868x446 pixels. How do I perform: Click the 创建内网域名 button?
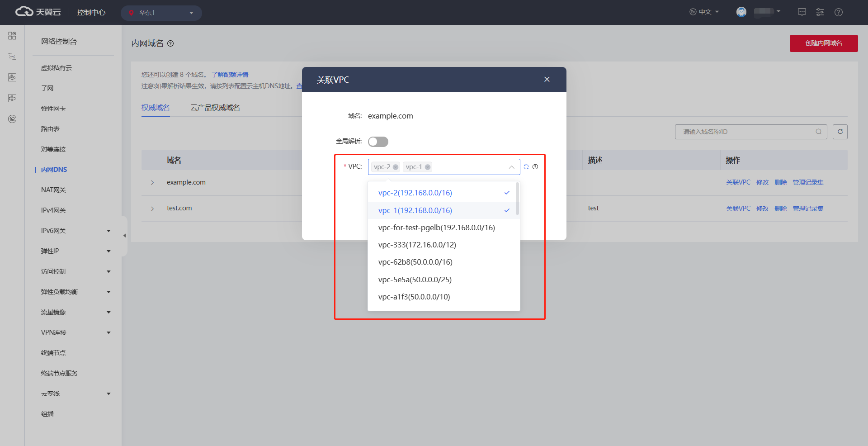[x=823, y=43]
